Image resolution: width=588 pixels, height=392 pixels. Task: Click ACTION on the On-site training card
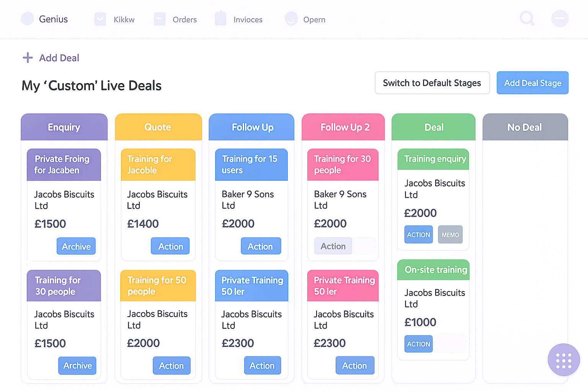(x=418, y=344)
